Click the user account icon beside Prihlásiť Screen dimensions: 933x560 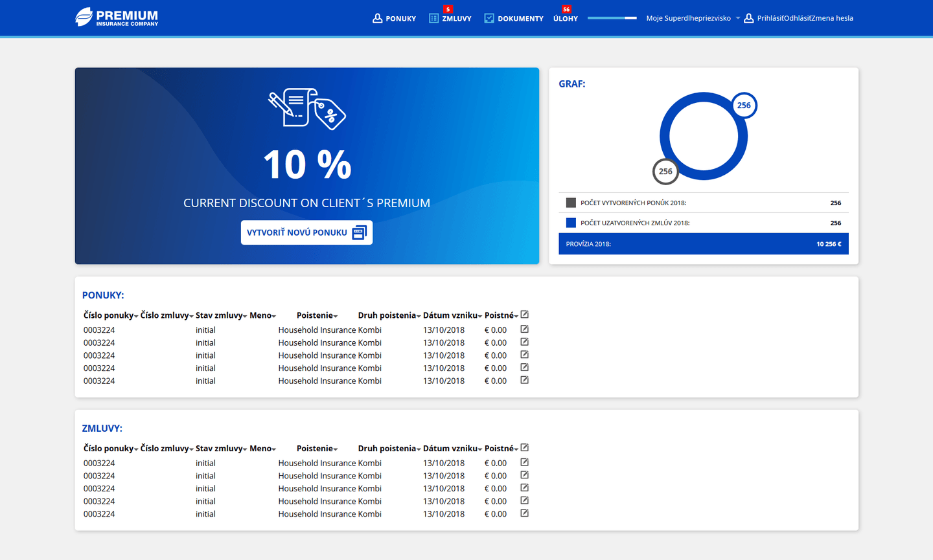point(748,18)
